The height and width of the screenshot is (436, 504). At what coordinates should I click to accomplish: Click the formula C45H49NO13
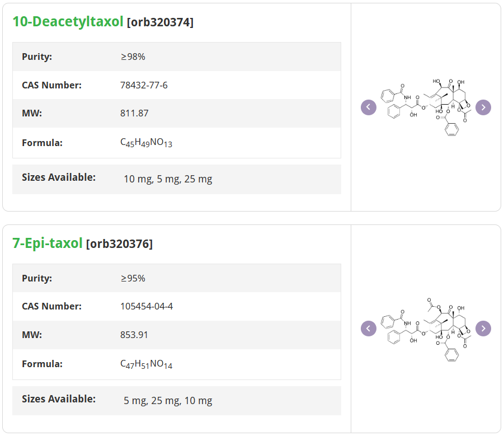coord(146,143)
